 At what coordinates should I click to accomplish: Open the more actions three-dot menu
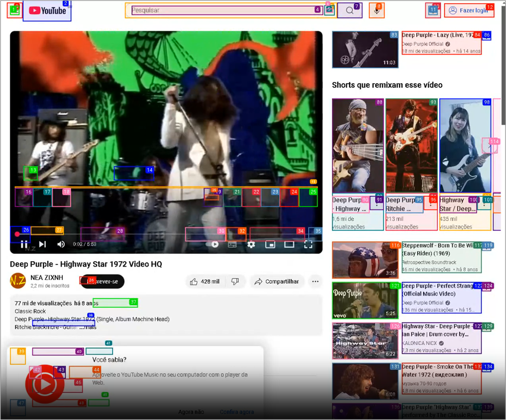pyautogui.click(x=315, y=282)
